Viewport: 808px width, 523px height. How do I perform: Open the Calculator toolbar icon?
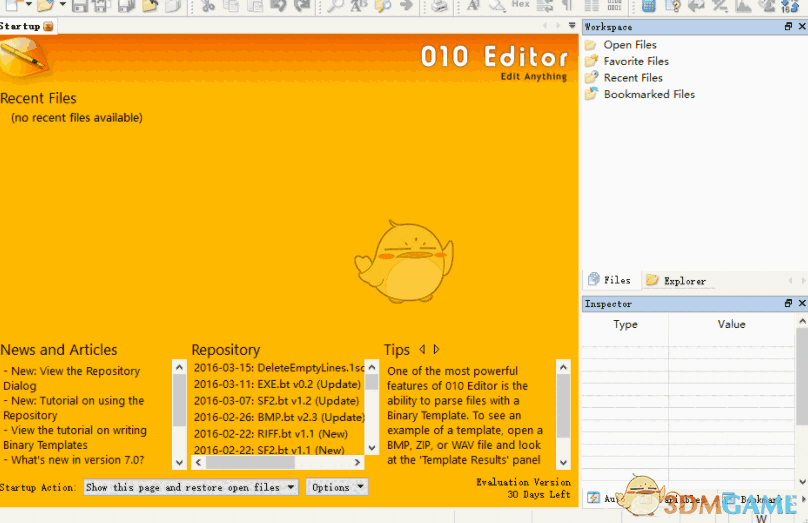[x=648, y=6]
